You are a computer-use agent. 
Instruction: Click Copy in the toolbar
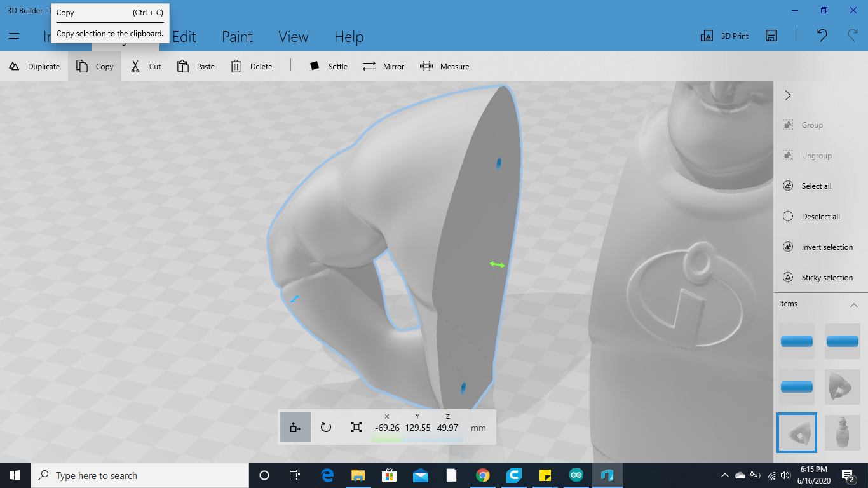click(95, 66)
